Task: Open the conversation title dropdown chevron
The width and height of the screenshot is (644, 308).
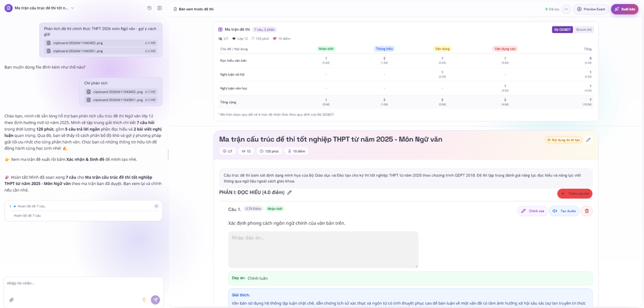Action: tap(73, 8)
